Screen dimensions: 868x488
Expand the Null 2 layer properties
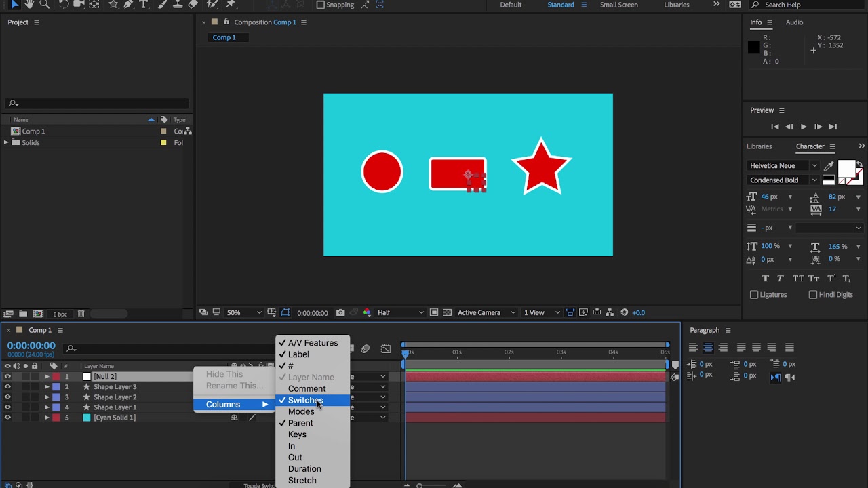pos(47,377)
